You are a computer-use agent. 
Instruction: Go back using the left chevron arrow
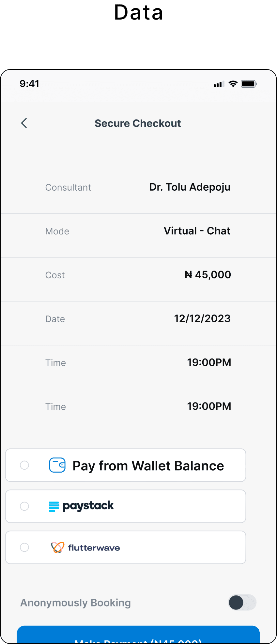click(x=24, y=123)
